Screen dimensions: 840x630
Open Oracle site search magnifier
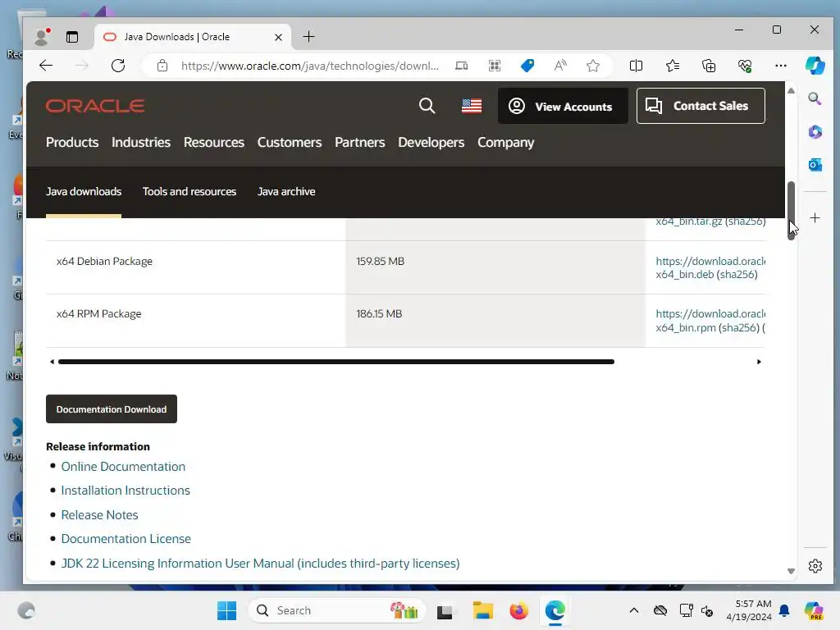tap(427, 106)
